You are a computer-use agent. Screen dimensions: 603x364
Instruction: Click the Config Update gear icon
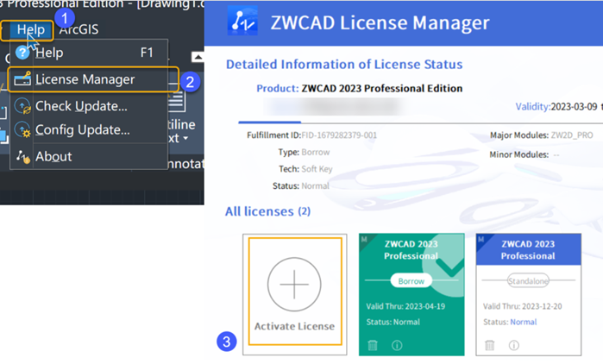tap(22, 130)
